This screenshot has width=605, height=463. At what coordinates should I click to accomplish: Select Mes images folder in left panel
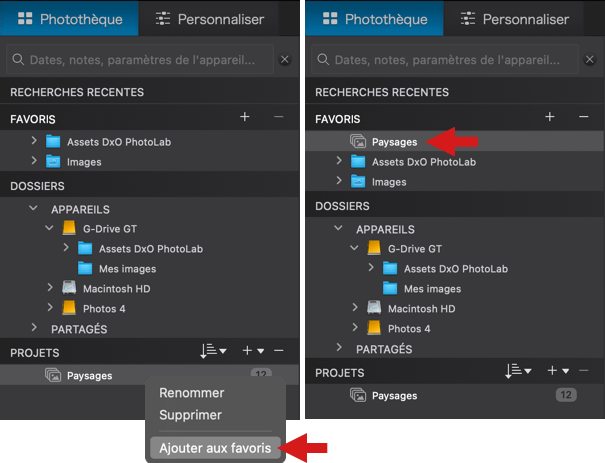tap(127, 269)
